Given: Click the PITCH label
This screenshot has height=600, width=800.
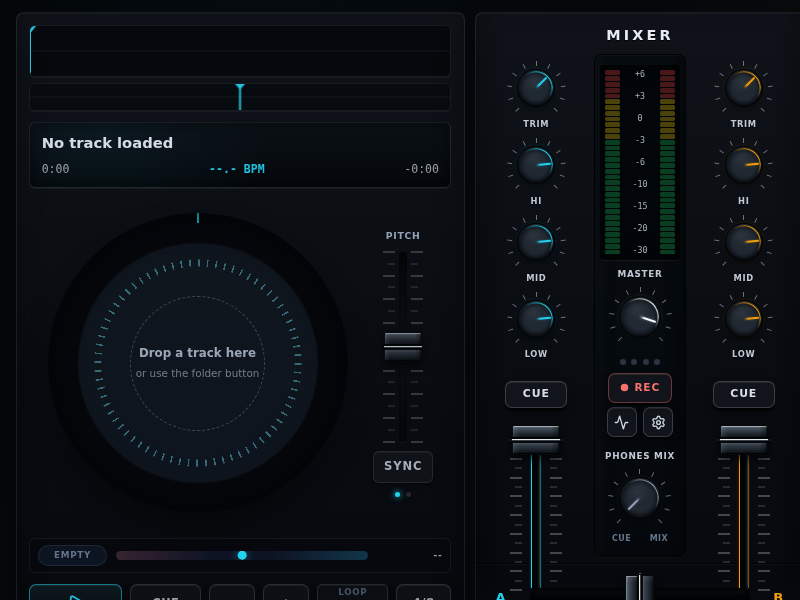Looking at the screenshot, I should (403, 236).
